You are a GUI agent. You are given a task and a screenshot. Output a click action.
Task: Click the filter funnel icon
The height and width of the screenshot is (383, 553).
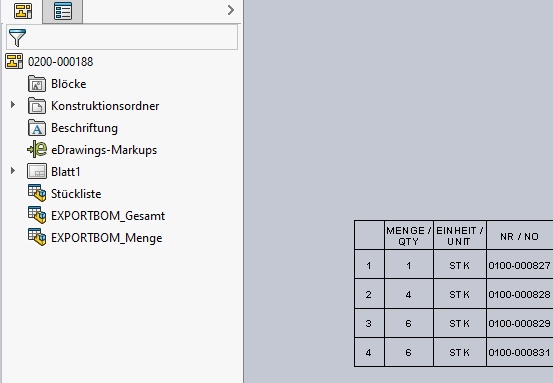[x=17, y=38]
